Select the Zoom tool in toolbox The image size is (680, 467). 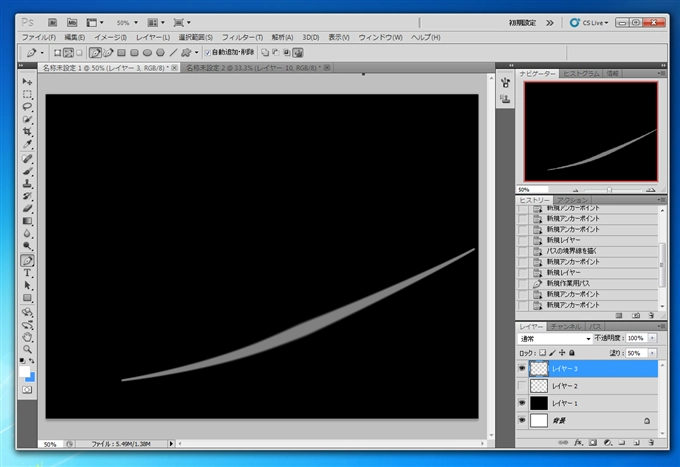(27, 349)
